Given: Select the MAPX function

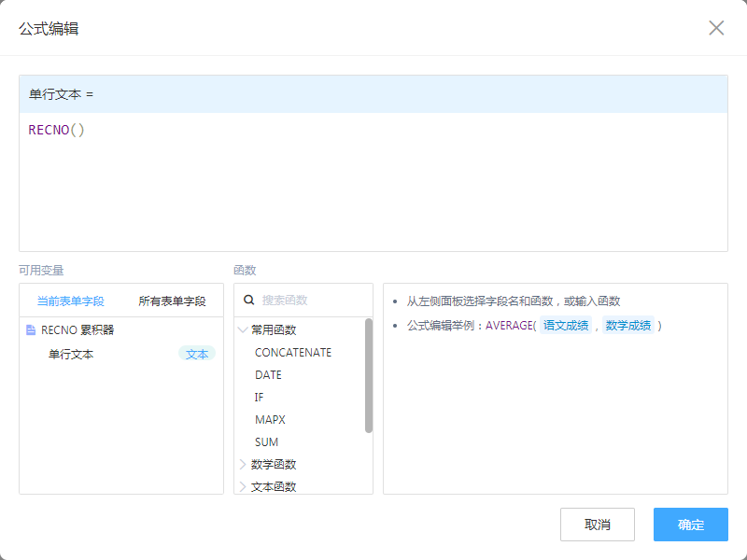Looking at the screenshot, I should [x=270, y=420].
